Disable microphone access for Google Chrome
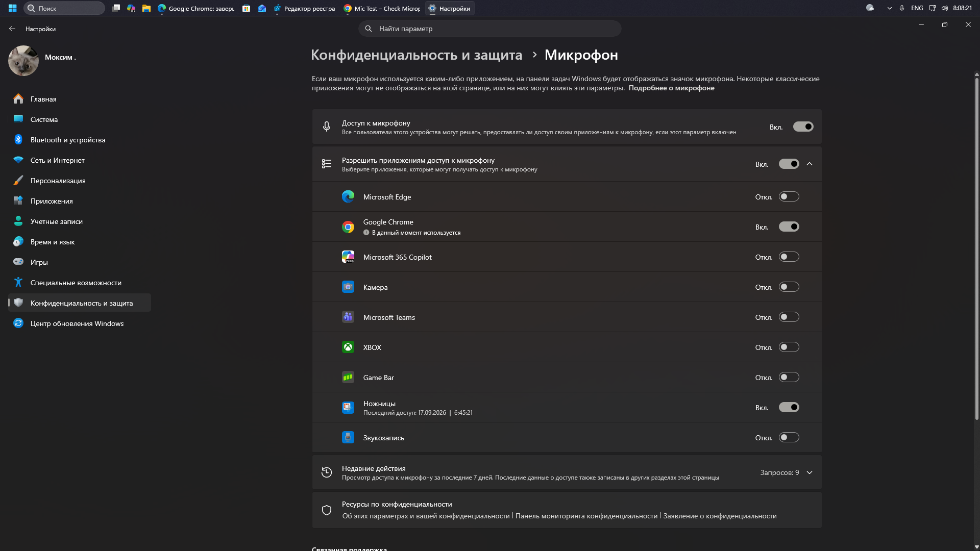Screen dimensions: 980x551 click(x=789, y=227)
